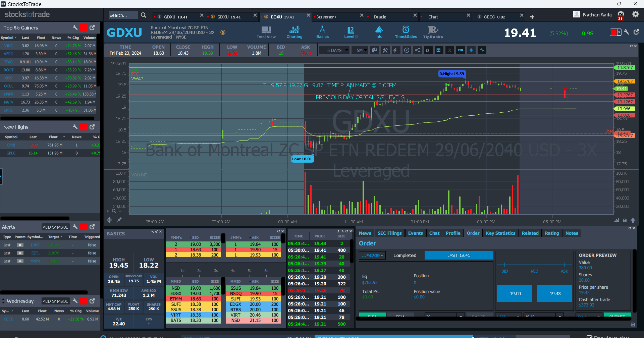Click red color swatch in Alerts panel

coord(84,227)
